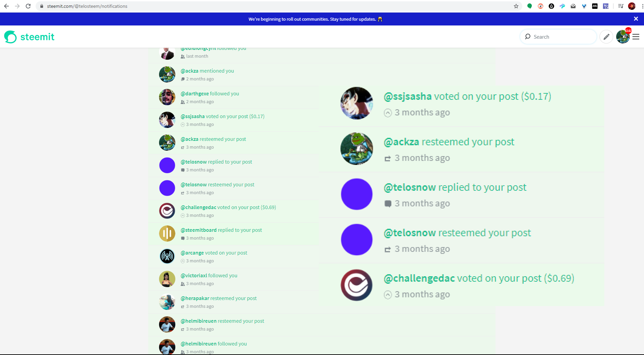644x355 pixels.
Task: Open @ssjsasha profile link in list
Action: pyautogui.click(x=192, y=116)
